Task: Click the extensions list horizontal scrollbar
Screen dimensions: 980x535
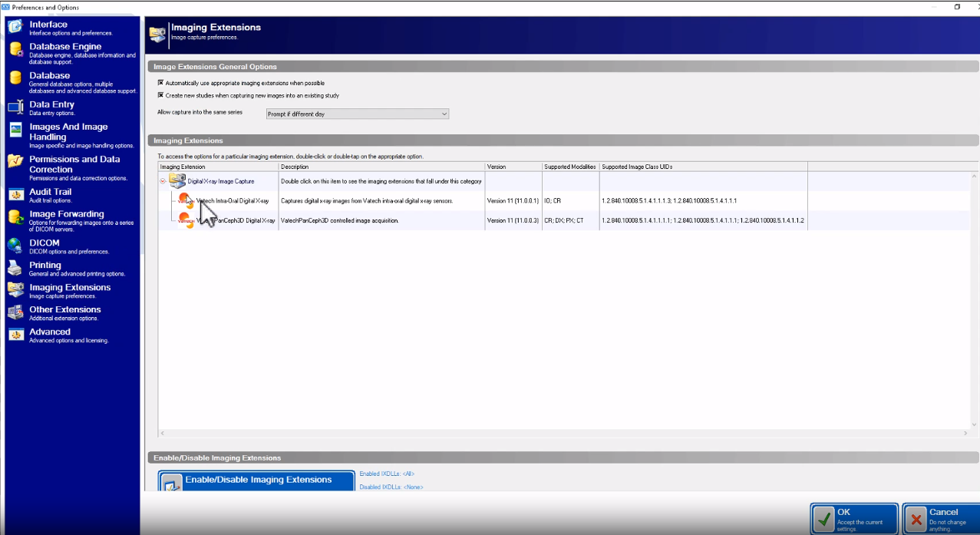Action: tap(564, 433)
